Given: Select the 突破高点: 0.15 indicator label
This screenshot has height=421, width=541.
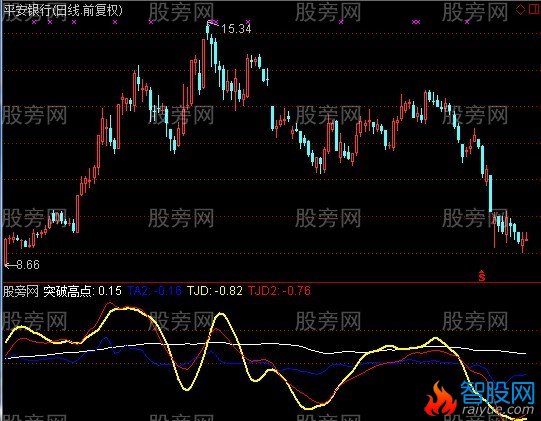Looking at the screenshot, I should [x=82, y=291].
